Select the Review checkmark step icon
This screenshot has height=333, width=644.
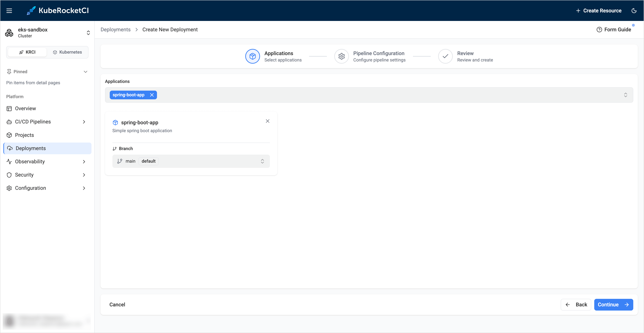point(445,56)
